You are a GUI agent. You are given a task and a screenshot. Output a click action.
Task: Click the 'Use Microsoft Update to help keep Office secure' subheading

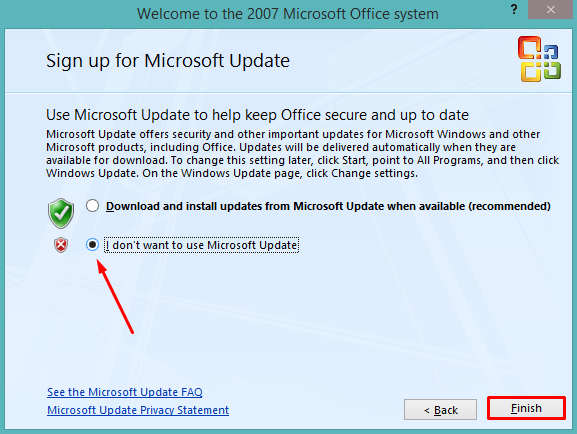pyautogui.click(x=257, y=115)
